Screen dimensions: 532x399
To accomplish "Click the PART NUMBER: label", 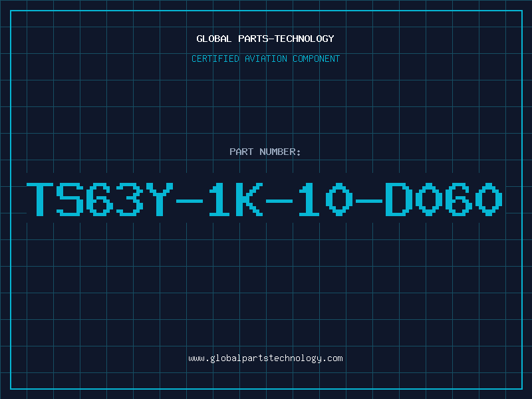I will [265, 152].
